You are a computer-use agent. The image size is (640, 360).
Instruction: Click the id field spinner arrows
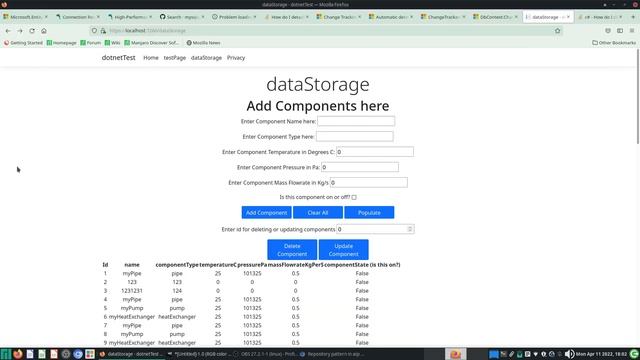tap(410, 229)
